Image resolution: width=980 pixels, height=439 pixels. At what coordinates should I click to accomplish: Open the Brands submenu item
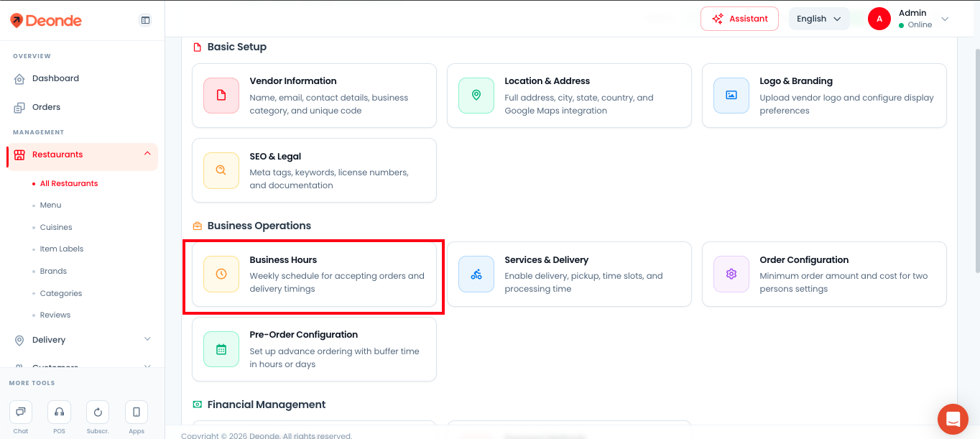pyautogui.click(x=53, y=272)
